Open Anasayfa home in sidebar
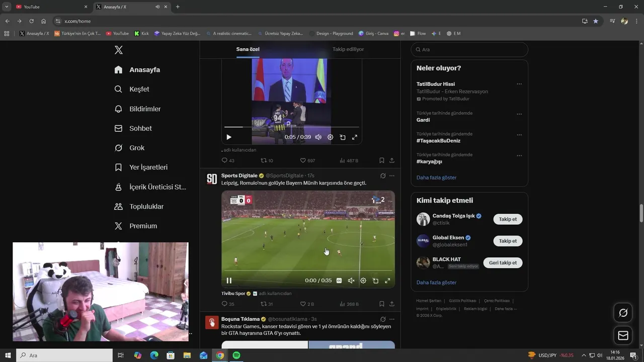The height and width of the screenshot is (362, 644). [137, 70]
